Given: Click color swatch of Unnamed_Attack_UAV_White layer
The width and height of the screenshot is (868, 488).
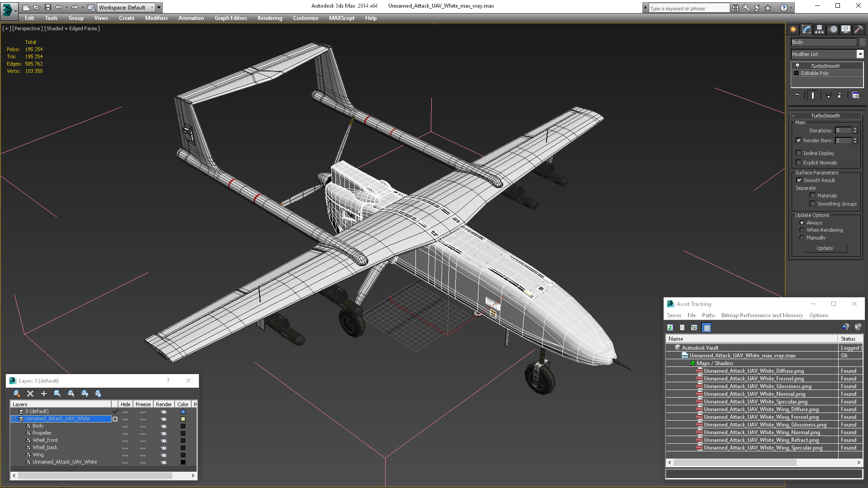Looking at the screenshot, I should [183, 419].
